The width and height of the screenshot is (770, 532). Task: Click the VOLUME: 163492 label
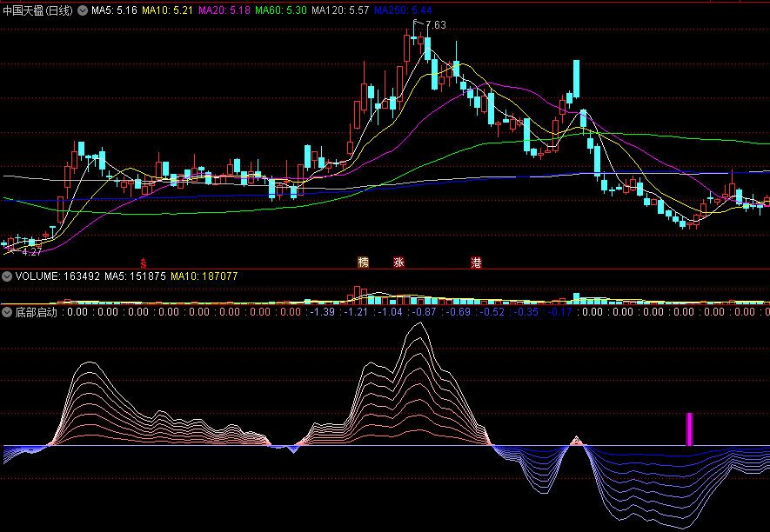pyautogui.click(x=58, y=276)
